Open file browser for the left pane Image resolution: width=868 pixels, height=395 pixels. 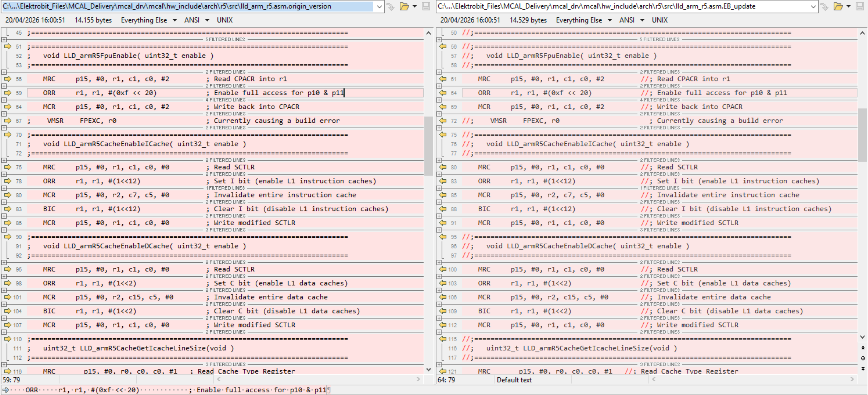(x=404, y=6)
